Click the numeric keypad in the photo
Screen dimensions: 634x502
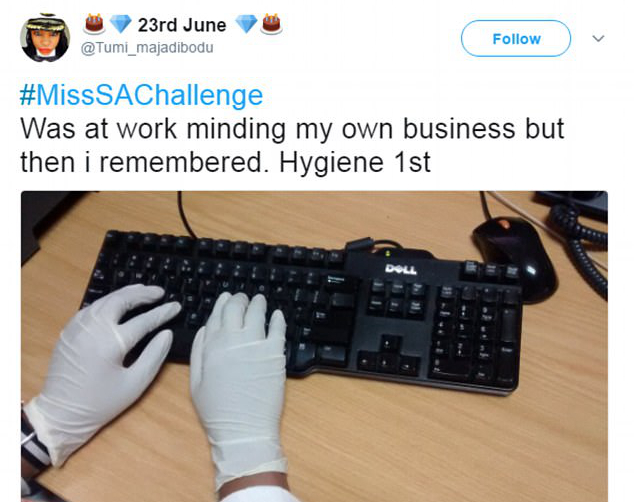click(x=475, y=333)
